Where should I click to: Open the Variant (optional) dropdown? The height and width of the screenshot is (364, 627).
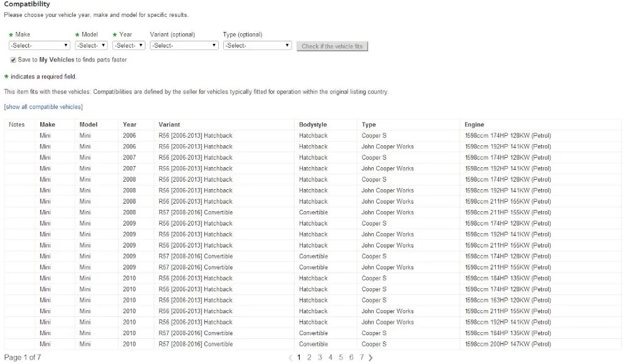click(184, 46)
